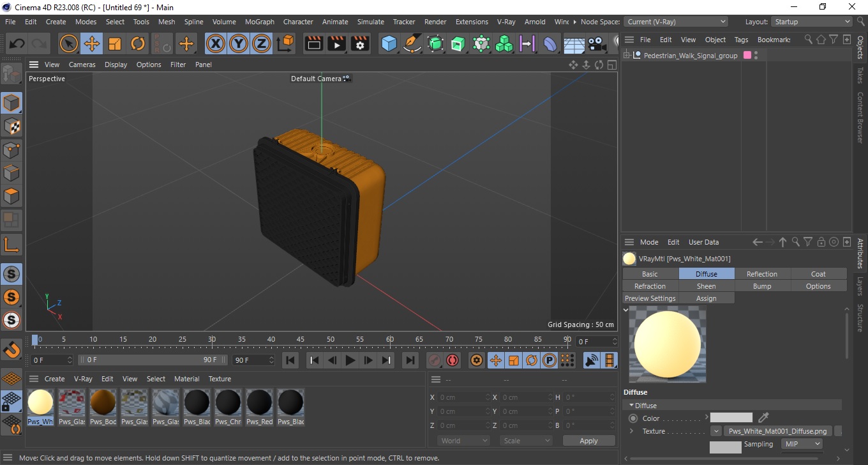Pick color with the eyedropper icon
868x465 pixels.
pos(763,418)
